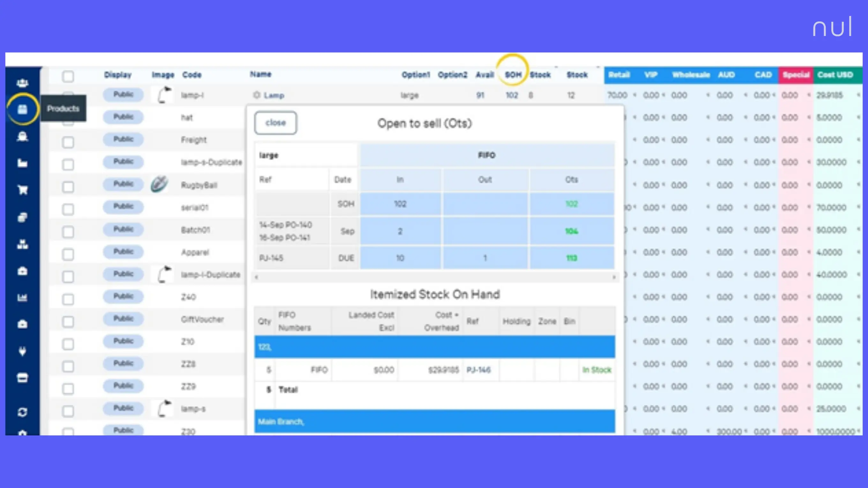This screenshot has width=868, height=488.
Task: Click 14-Sep PO-140 reference
Action: coord(285,225)
